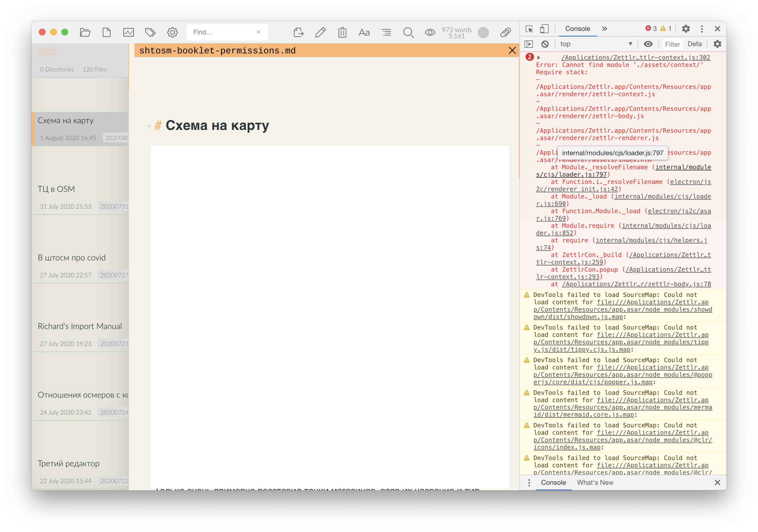Close the shtosm-booklet-permissions.md tab
The height and width of the screenshot is (532, 758).
[512, 51]
